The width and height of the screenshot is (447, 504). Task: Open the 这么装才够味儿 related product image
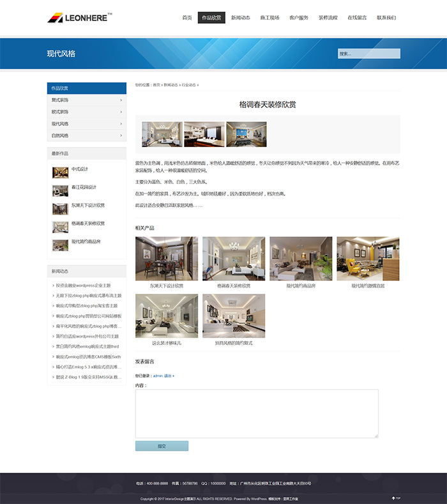coord(167,316)
